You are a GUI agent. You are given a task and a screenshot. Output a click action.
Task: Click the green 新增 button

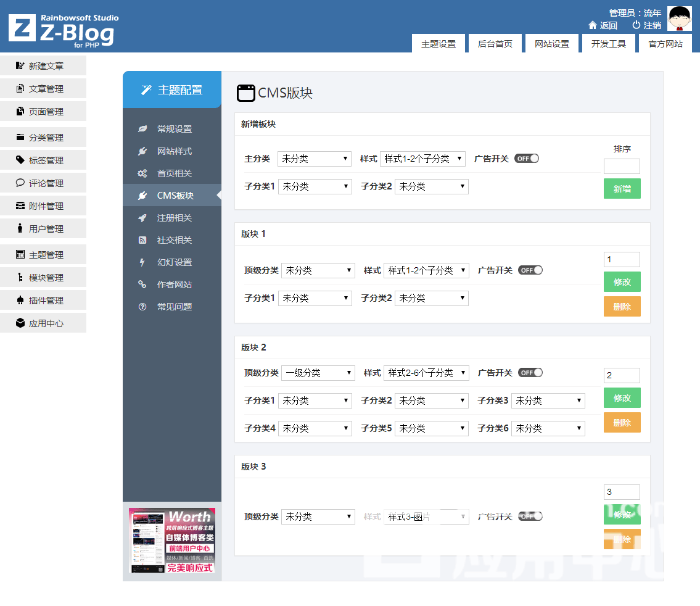coord(622,189)
